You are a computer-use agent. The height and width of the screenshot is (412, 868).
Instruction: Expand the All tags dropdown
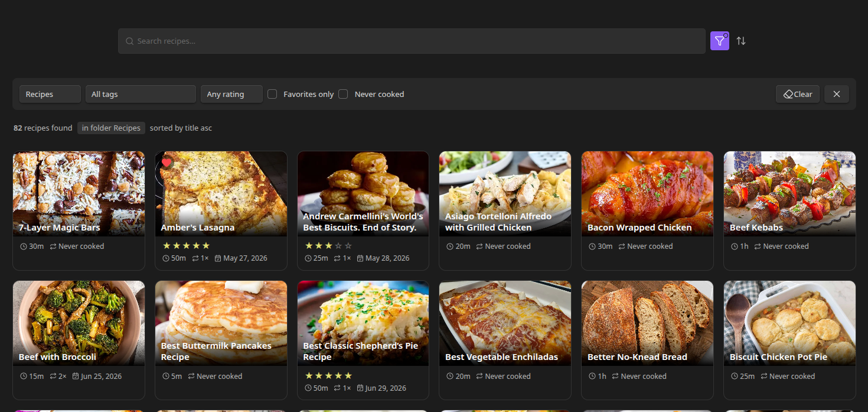point(141,94)
